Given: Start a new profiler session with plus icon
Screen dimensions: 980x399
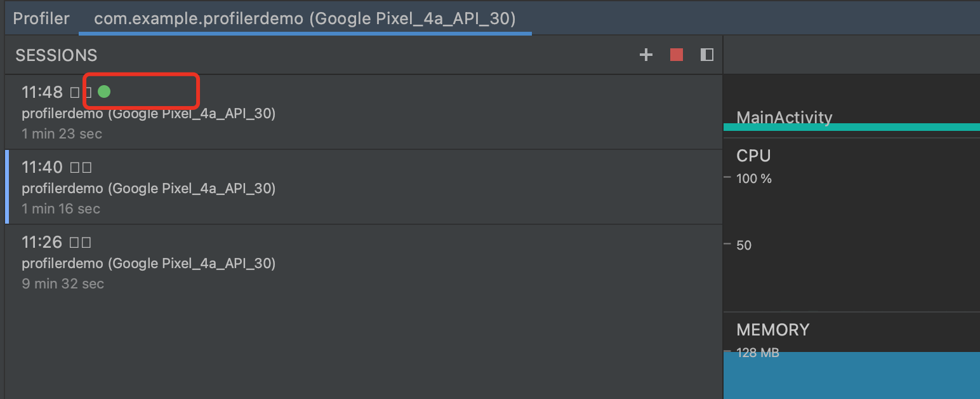Looking at the screenshot, I should pyautogui.click(x=646, y=55).
